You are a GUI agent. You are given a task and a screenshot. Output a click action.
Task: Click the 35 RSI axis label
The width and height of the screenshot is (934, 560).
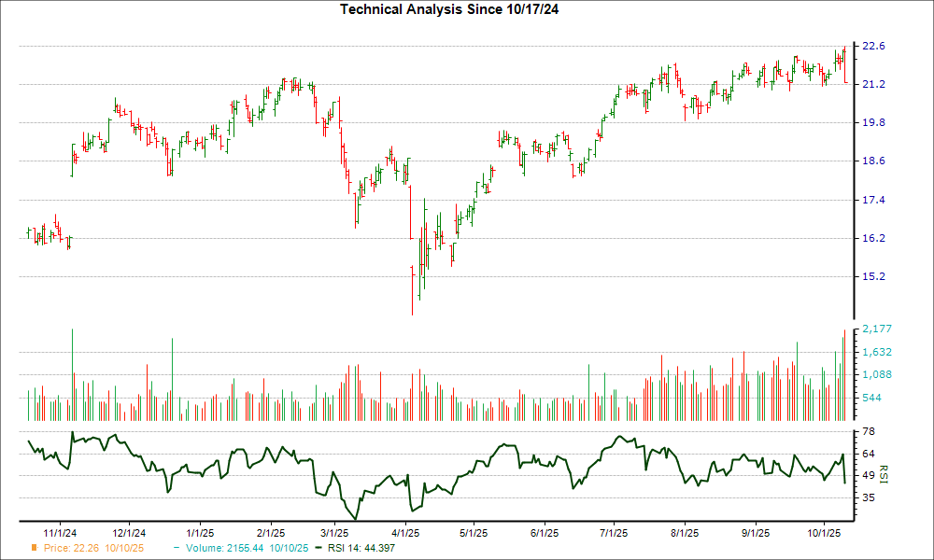[x=867, y=498]
